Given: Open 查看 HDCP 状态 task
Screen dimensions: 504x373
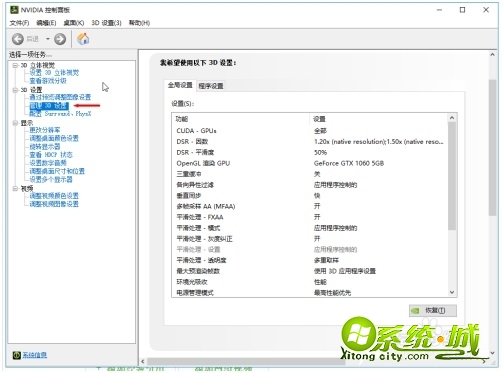Looking at the screenshot, I should 51,155.
